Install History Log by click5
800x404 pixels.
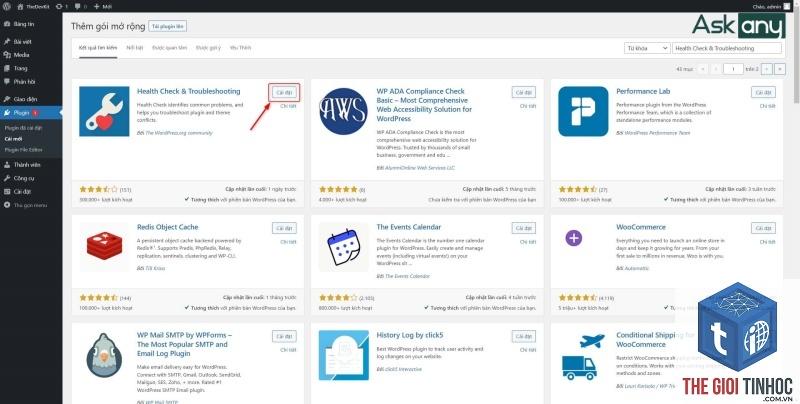point(523,336)
